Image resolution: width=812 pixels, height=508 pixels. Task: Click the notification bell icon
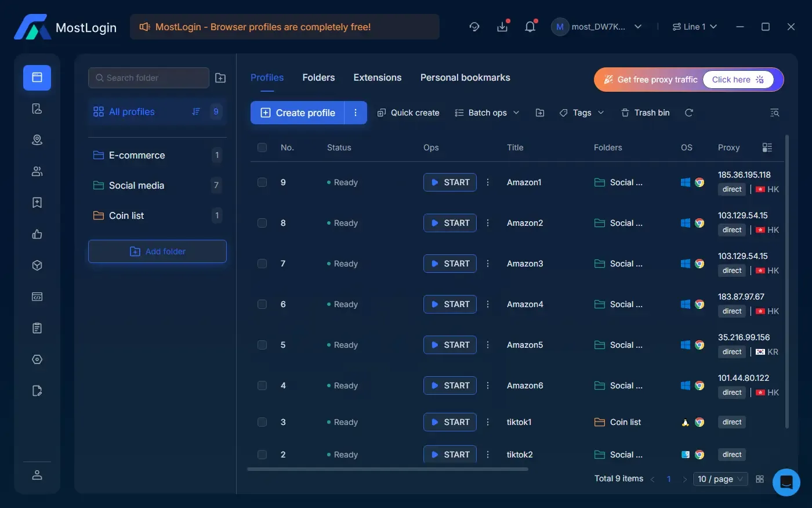click(530, 27)
